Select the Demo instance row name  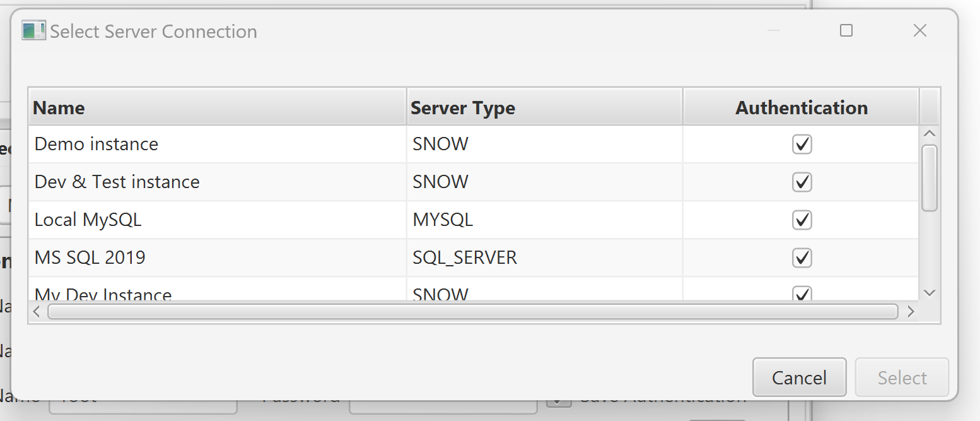96,144
